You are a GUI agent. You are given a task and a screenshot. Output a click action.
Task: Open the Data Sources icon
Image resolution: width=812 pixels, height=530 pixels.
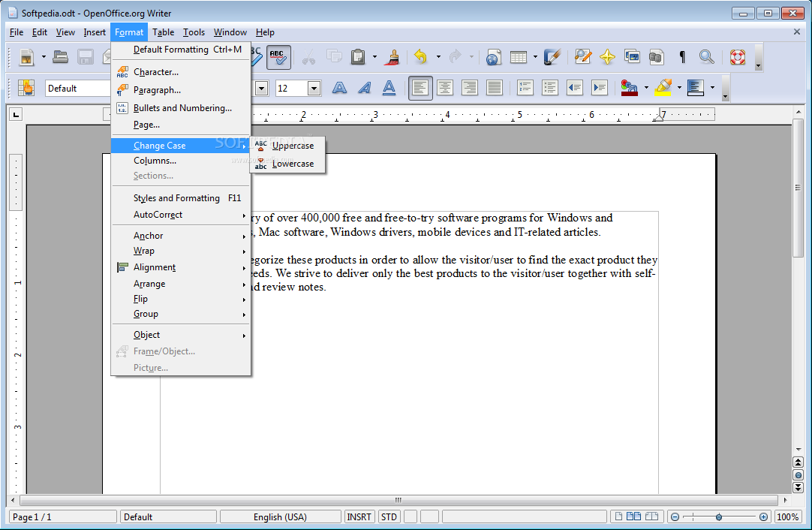click(657, 57)
